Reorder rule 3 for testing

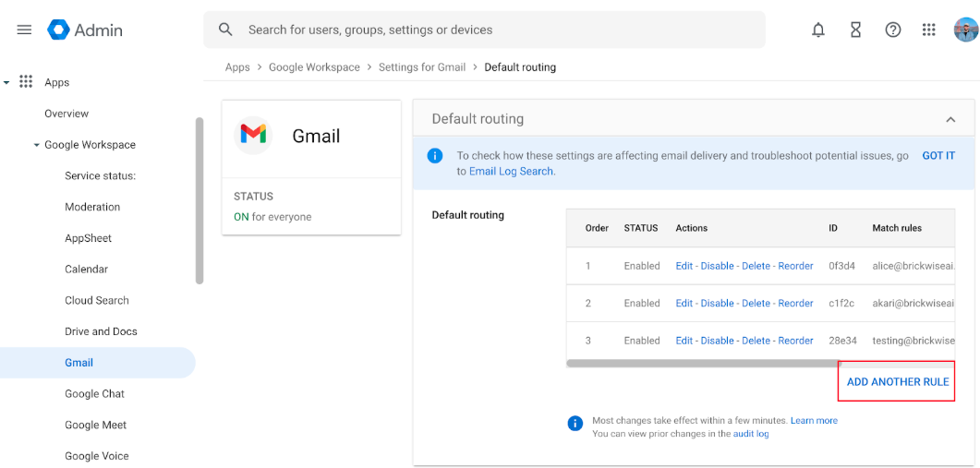[x=795, y=341]
